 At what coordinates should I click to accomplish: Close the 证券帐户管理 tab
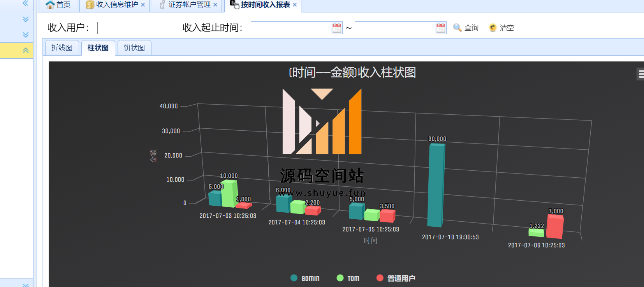[215, 5]
